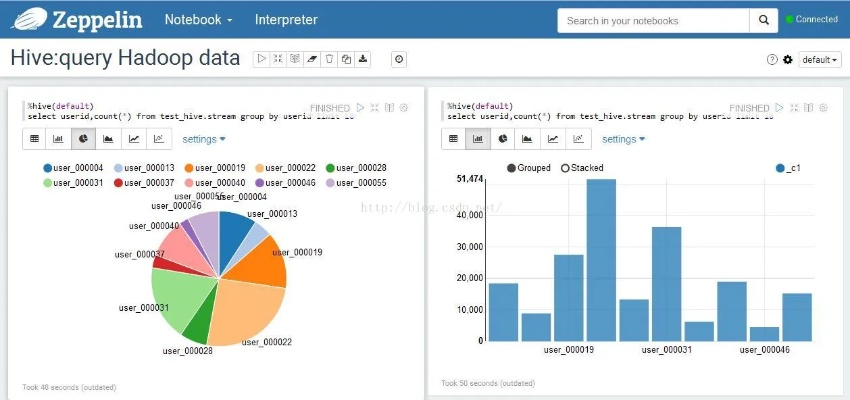Export the notebook with the download icon
This screenshot has height=400, width=850.
(x=363, y=60)
